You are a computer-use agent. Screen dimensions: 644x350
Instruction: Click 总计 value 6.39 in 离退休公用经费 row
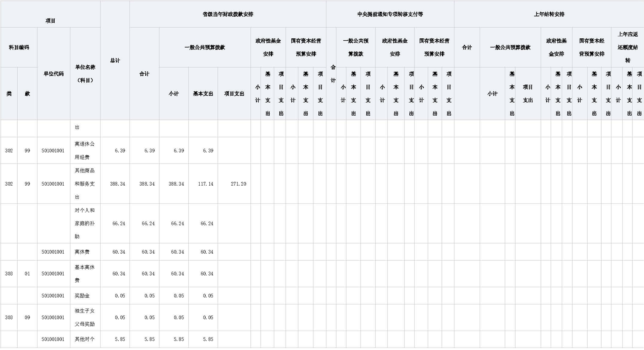click(120, 151)
